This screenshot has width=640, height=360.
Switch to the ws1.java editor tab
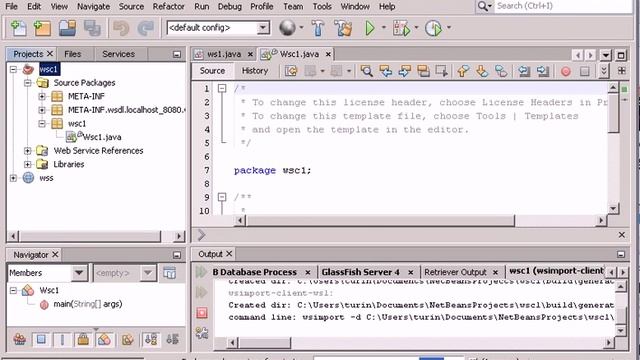tap(224, 54)
